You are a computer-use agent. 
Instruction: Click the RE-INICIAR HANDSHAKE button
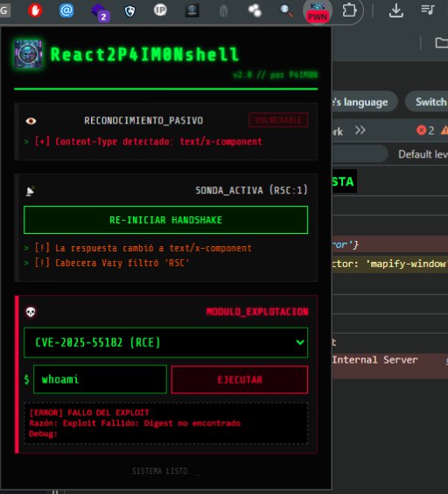point(166,220)
